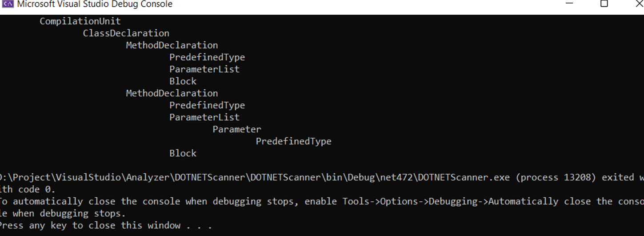Screen dimensions: 644x236
Task: Select the Parameter node text
Action: point(236,129)
